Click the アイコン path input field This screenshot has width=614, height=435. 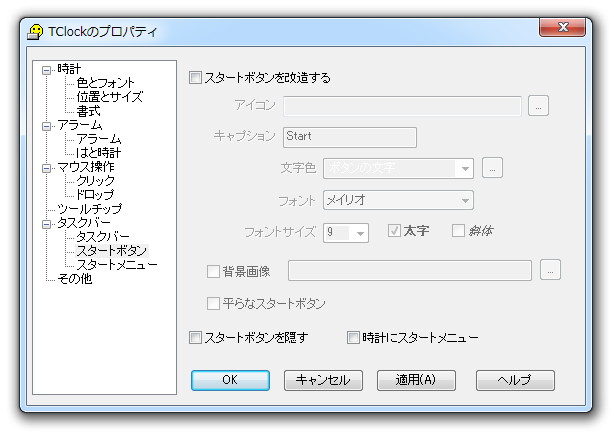point(402,106)
